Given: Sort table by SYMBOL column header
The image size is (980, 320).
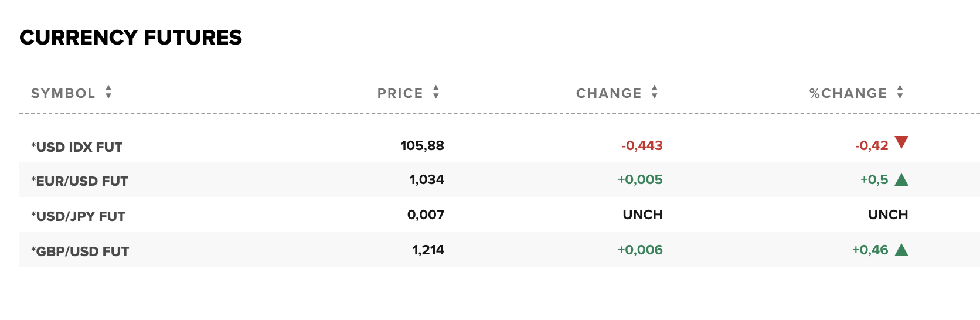Looking at the screenshot, I should [x=63, y=93].
